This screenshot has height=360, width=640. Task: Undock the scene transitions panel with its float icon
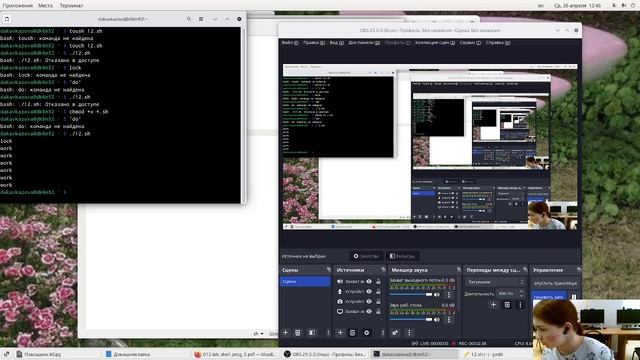[525, 269]
